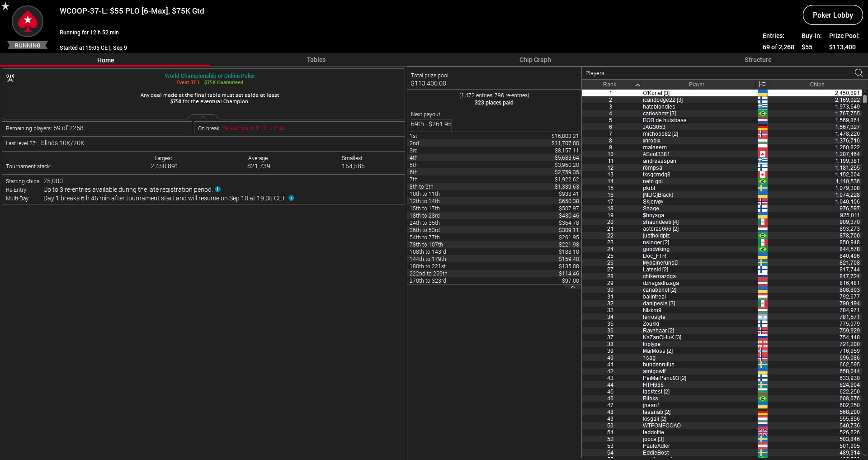Click the next payout 69th value
868x460 pixels.
click(x=431, y=124)
